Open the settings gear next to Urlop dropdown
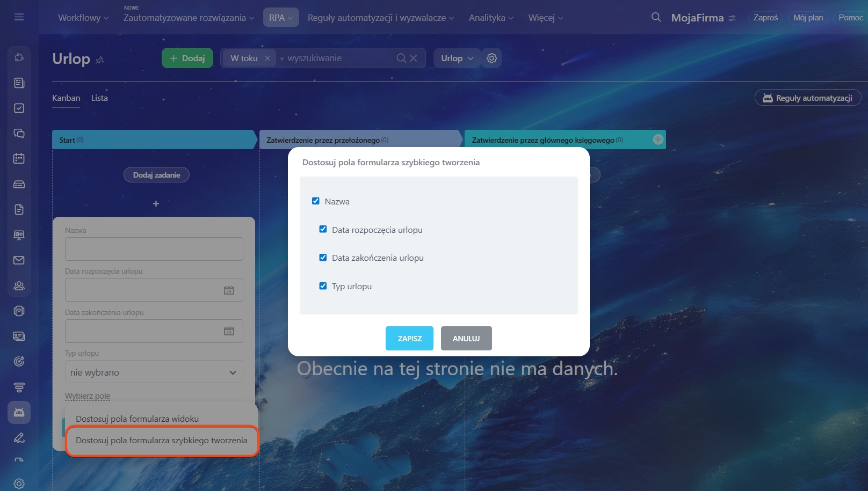 pos(491,58)
